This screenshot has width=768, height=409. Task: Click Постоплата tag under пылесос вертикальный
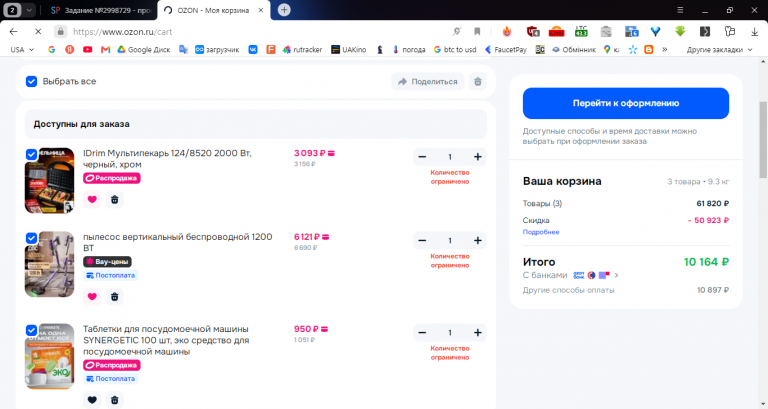tap(110, 276)
